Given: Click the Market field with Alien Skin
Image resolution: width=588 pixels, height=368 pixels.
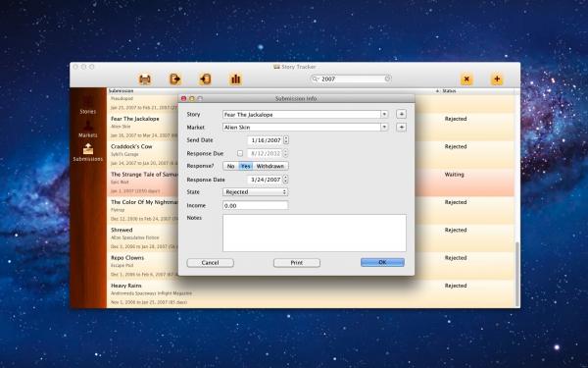Looking at the screenshot, I should [x=302, y=128].
